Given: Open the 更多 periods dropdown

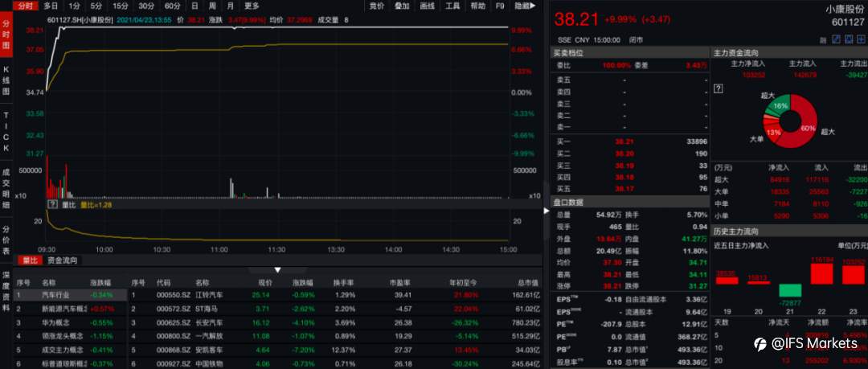Looking at the screenshot, I should 252,6.
